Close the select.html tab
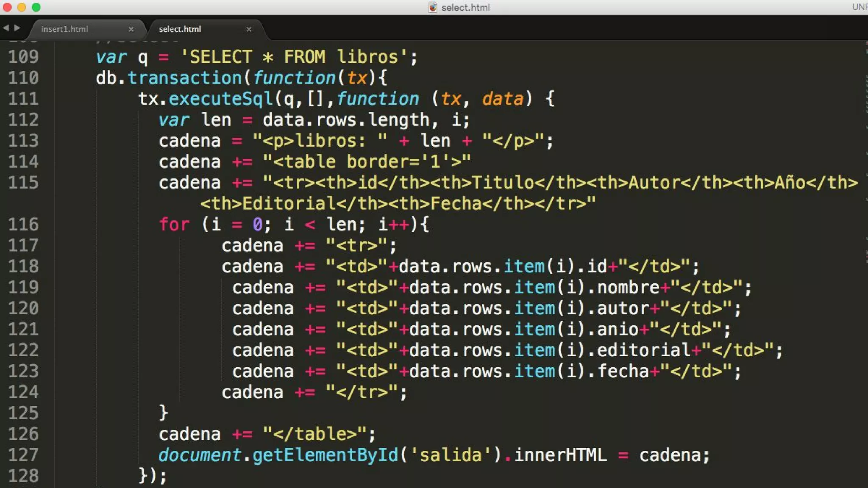 tap(249, 29)
